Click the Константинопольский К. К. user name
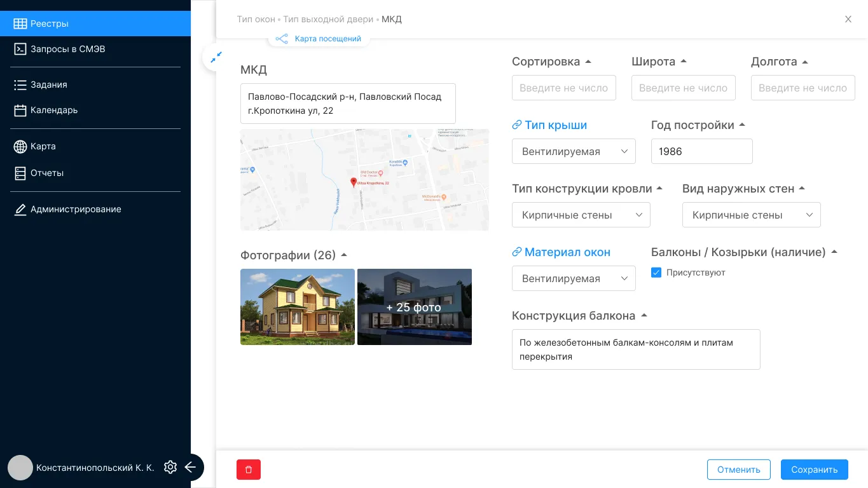 point(95,468)
